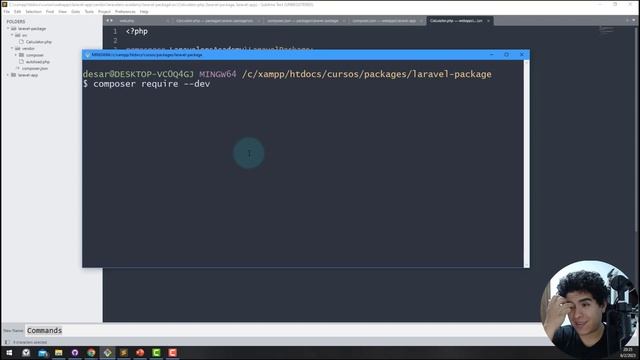The width and height of the screenshot is (640, 360).
Task: Close the active Calculator.php tab
Action: click(488, 20)
